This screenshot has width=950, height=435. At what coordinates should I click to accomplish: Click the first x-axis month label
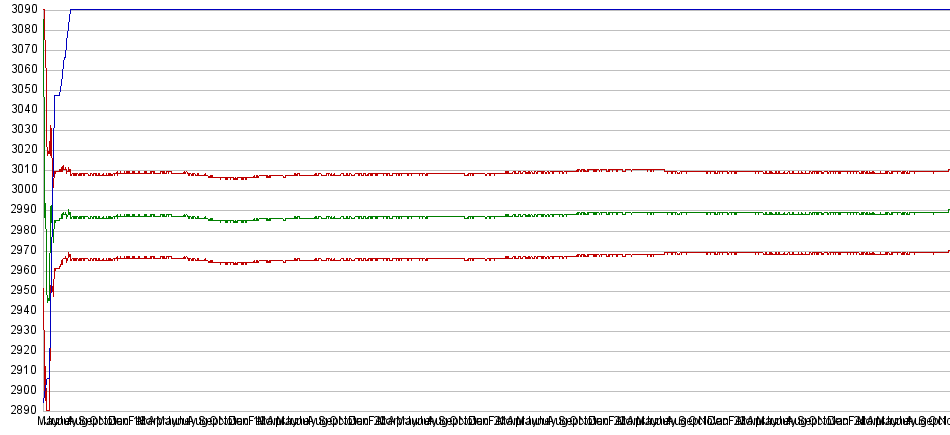(x=46, y=423)
